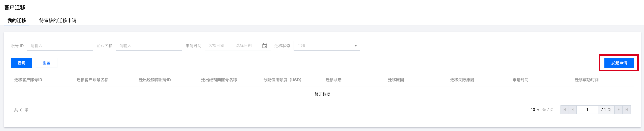
Task: Expand the 10 条/页 page size selector
Action: pos(535,110)
